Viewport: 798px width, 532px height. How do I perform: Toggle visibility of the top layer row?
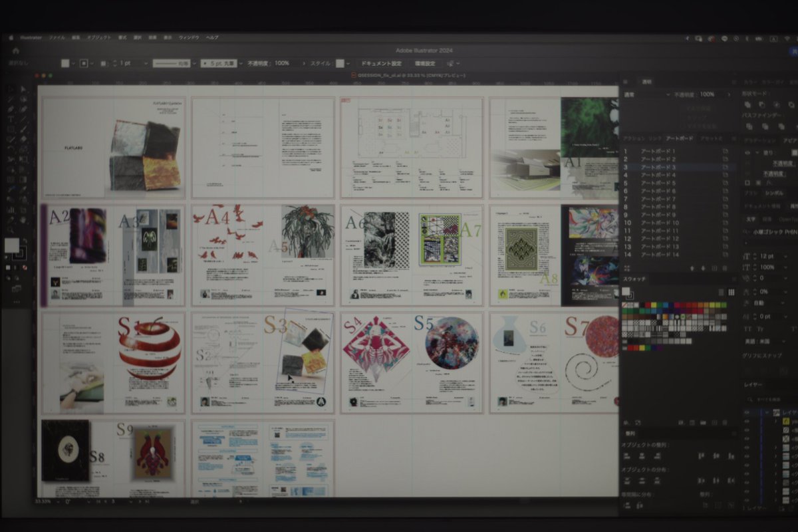point(747,412)
